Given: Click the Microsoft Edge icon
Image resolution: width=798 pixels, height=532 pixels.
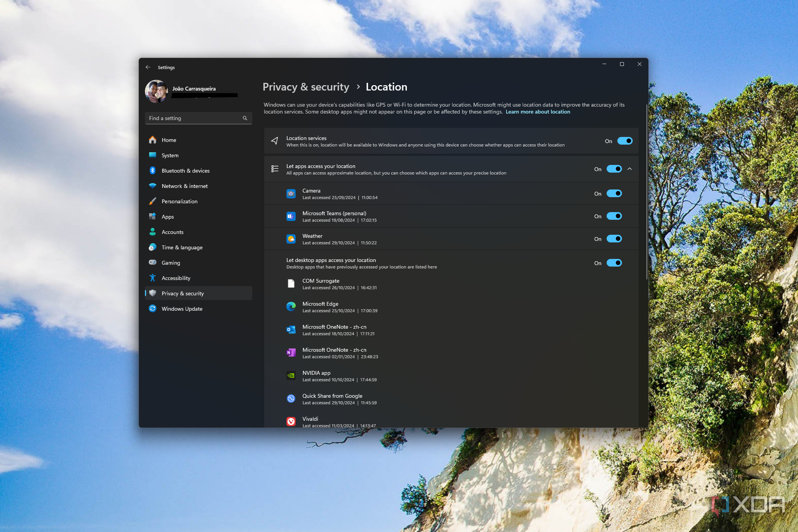Looking at the screenshot, I should coord(291,306).
